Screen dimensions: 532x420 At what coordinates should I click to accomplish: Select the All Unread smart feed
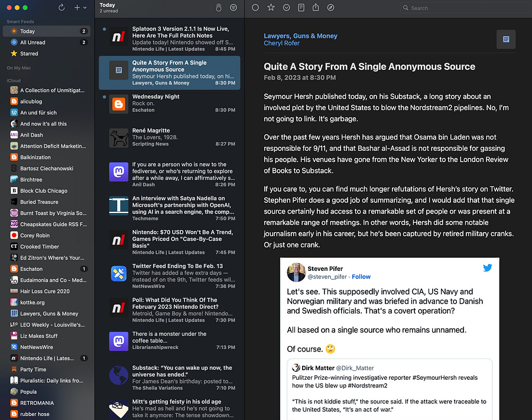tap(47, 43)
